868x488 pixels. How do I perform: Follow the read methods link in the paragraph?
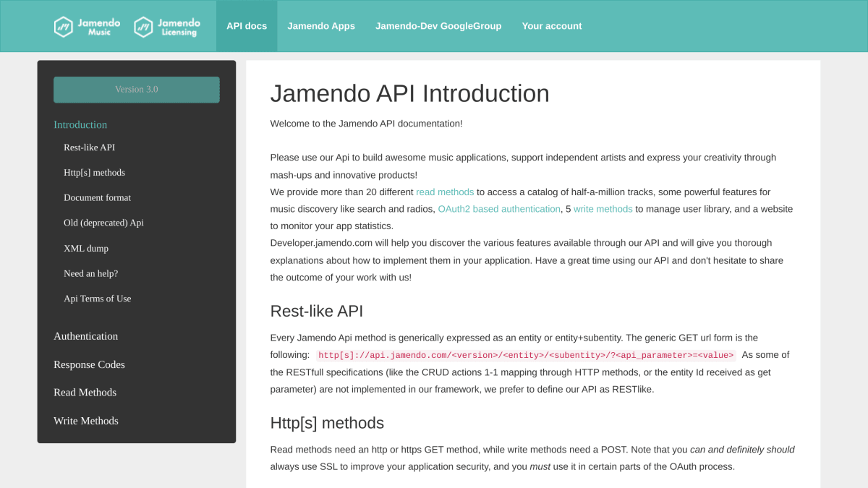tap(445, 192)
